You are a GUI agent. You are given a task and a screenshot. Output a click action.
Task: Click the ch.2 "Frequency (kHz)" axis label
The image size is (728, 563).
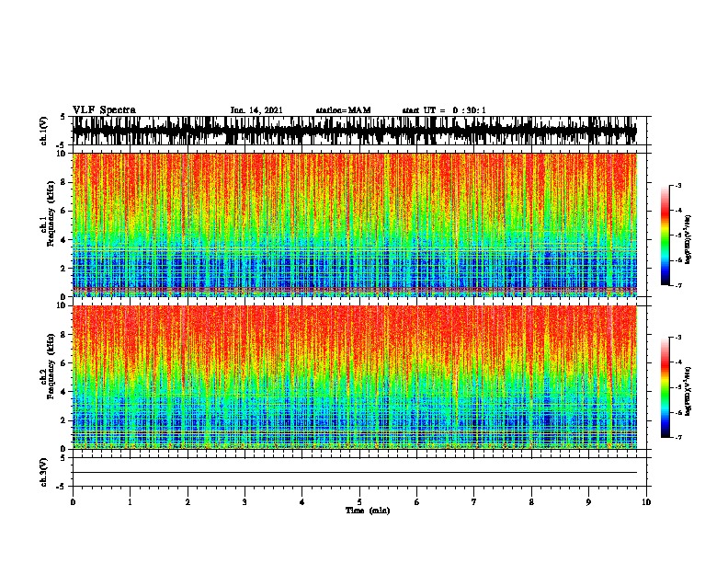click(x=51, y=366)
